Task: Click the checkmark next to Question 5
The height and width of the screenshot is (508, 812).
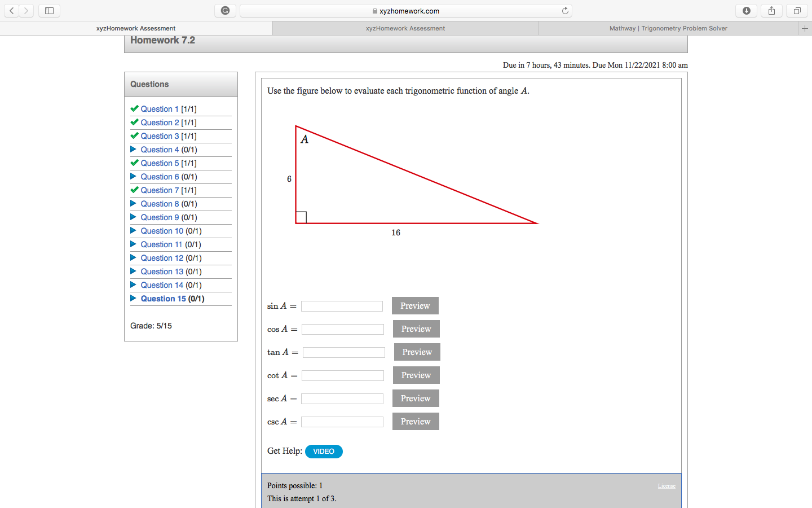Action: pos(135,163)
